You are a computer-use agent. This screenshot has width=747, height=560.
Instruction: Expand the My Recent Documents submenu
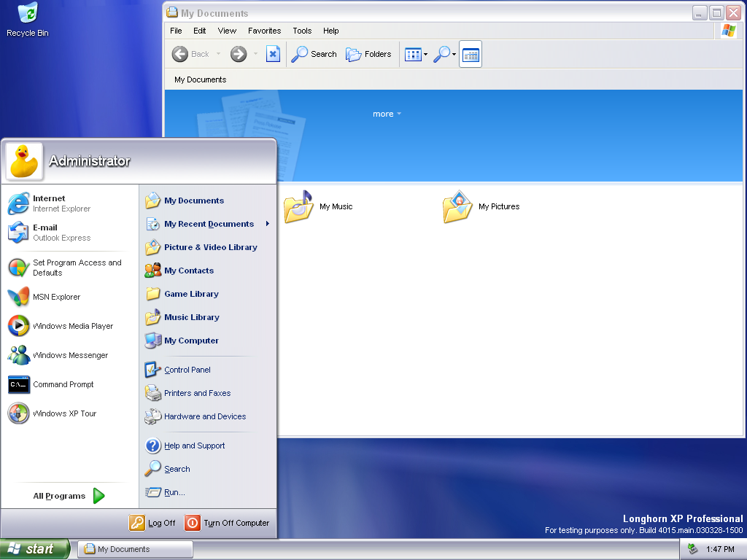(x=209, y=224)
